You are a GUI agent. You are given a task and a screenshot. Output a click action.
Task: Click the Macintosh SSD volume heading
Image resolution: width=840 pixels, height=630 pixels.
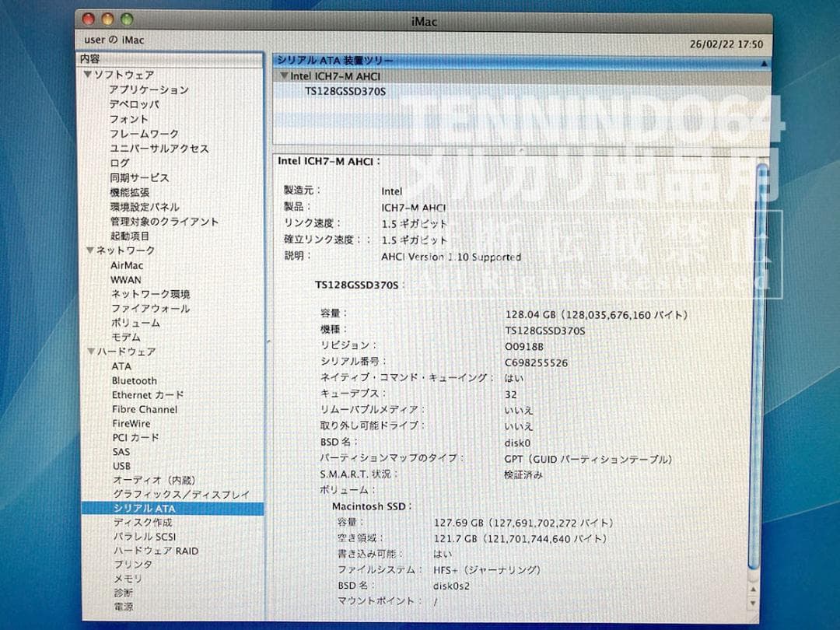(372, 506)
